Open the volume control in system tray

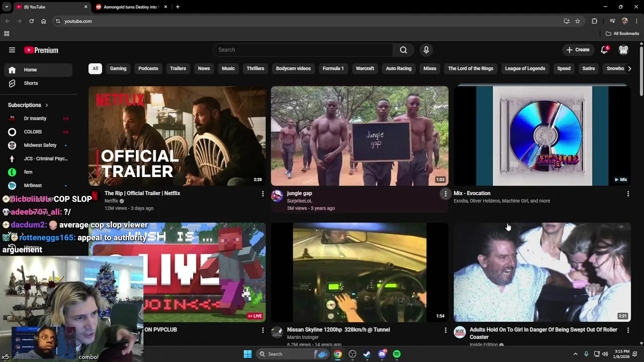tap(605, 354)
